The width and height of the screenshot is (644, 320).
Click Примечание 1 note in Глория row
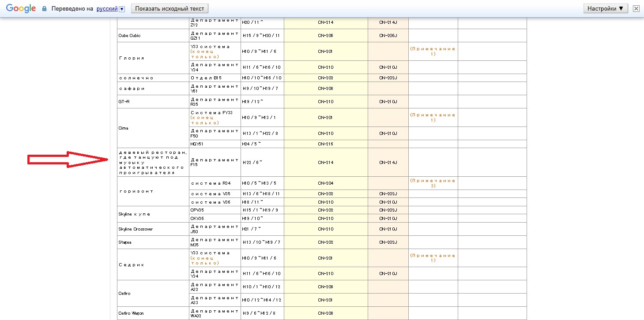coord(433,51)
